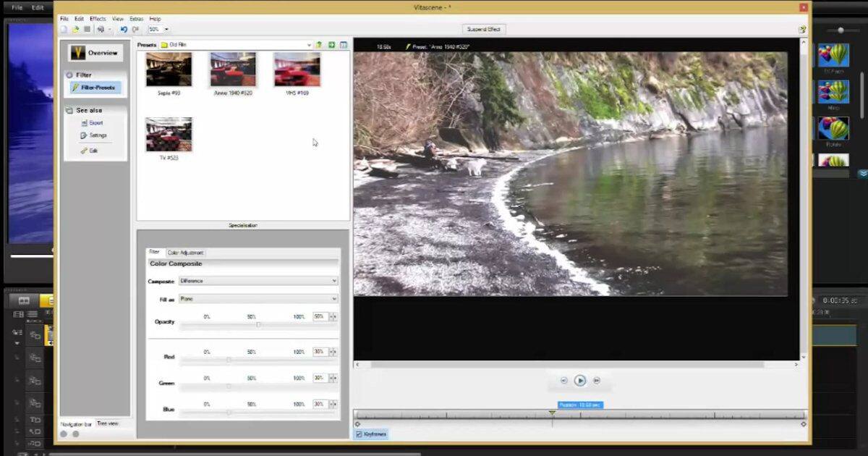Open help via the question mark icon

(801, 30)
